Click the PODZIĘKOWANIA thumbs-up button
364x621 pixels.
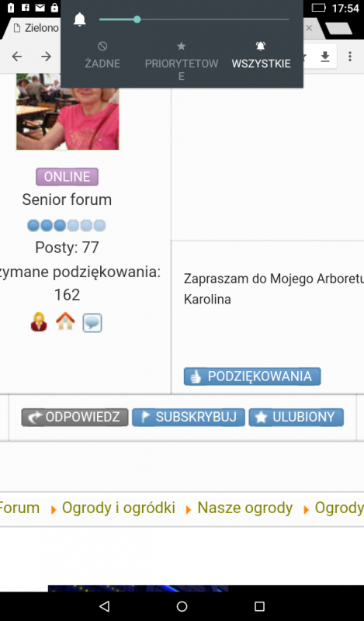point(252,376)
